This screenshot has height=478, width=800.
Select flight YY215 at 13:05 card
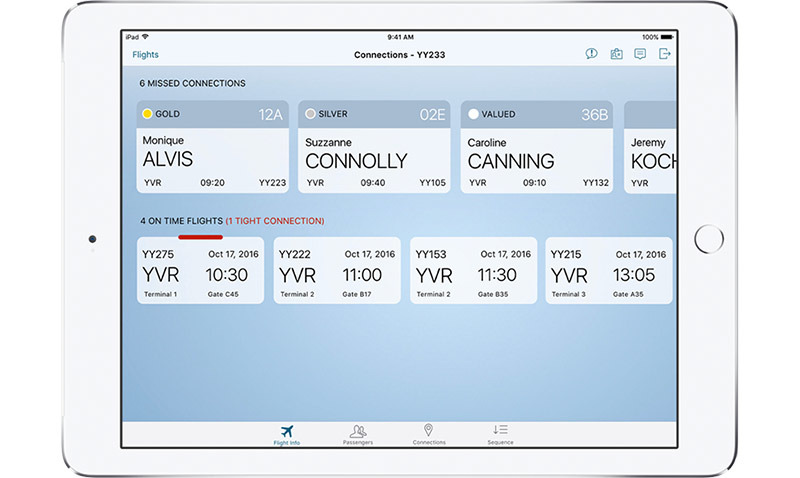(x=609, y=270)
